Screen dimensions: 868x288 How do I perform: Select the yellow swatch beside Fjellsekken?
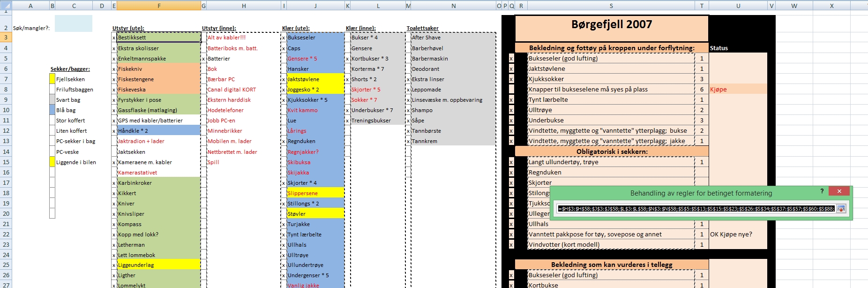(52, 79)
